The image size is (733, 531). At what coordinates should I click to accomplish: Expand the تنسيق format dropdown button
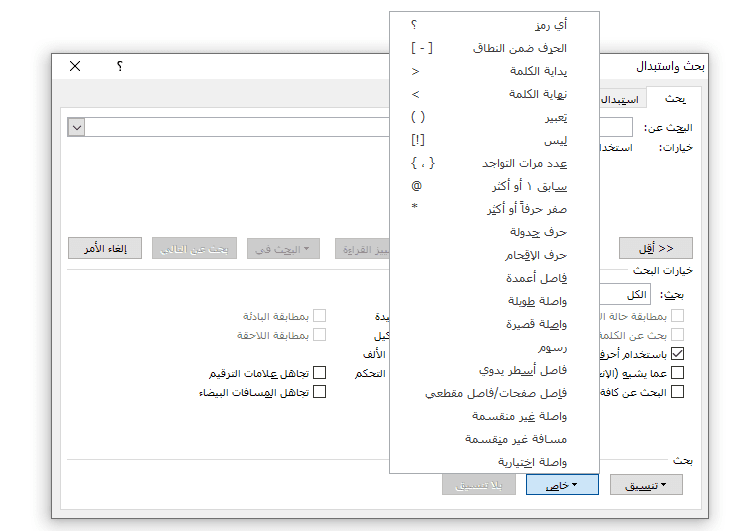coord(645,485)
